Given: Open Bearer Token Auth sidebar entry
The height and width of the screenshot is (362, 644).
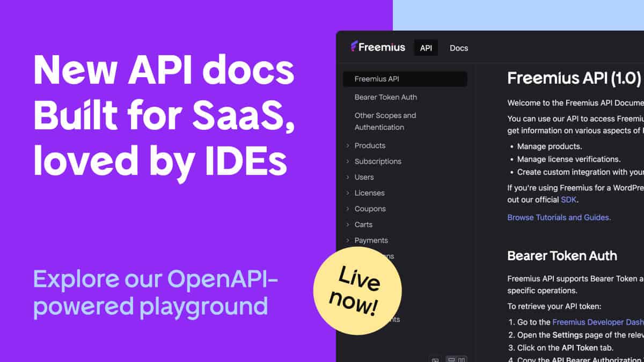Looking at the screenshot, I should click(x=386, y=97).
